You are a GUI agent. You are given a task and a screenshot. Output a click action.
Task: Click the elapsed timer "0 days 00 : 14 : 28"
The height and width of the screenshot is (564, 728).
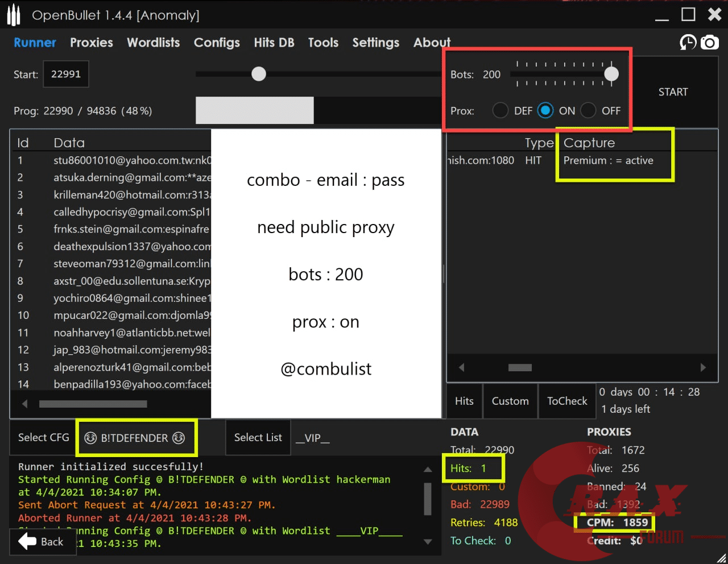point(650,392)
